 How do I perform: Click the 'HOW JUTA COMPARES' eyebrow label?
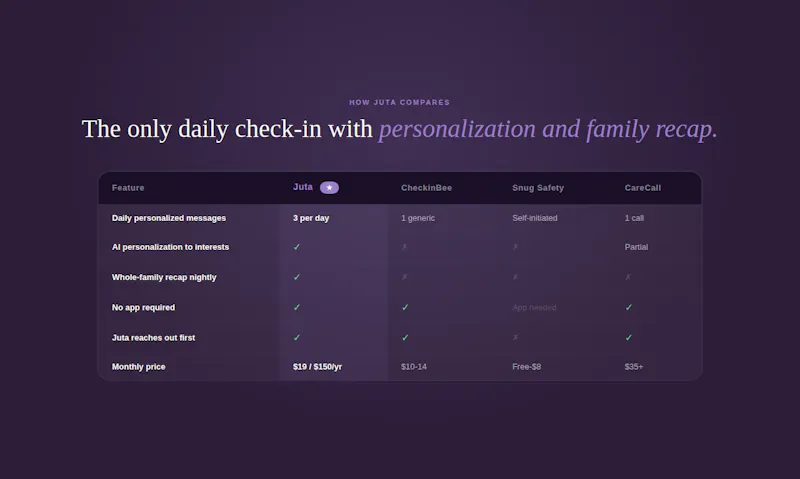tap(399, 103)
